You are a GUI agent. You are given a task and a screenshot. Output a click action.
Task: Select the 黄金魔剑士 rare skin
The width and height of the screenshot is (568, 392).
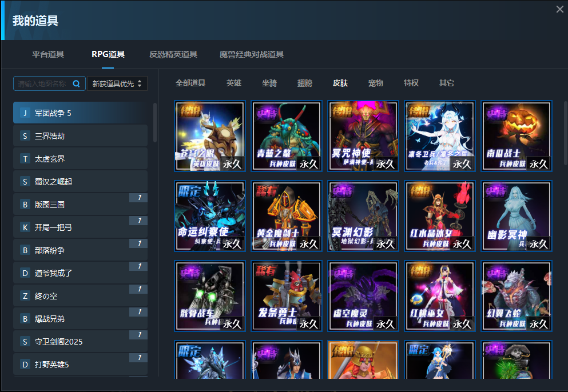pos(287,216)
